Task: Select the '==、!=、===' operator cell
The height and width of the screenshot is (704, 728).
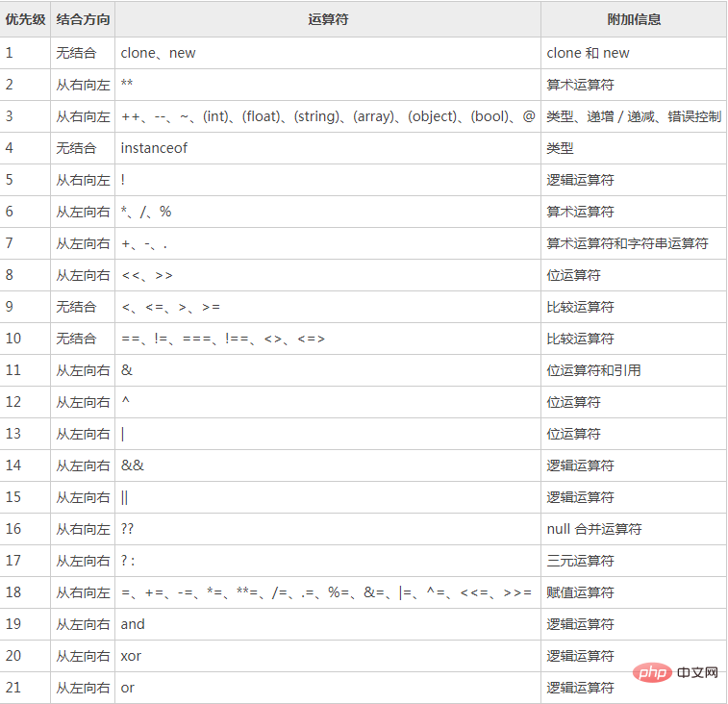Action: pos(328,339)
